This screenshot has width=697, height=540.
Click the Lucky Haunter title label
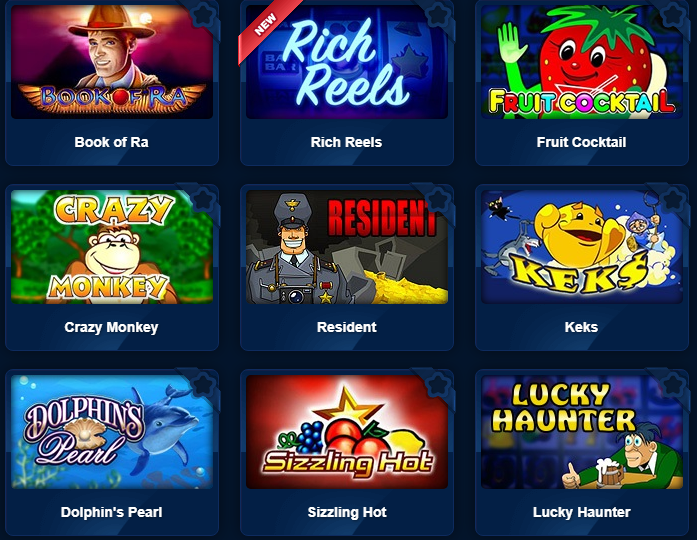pos(581,512)
